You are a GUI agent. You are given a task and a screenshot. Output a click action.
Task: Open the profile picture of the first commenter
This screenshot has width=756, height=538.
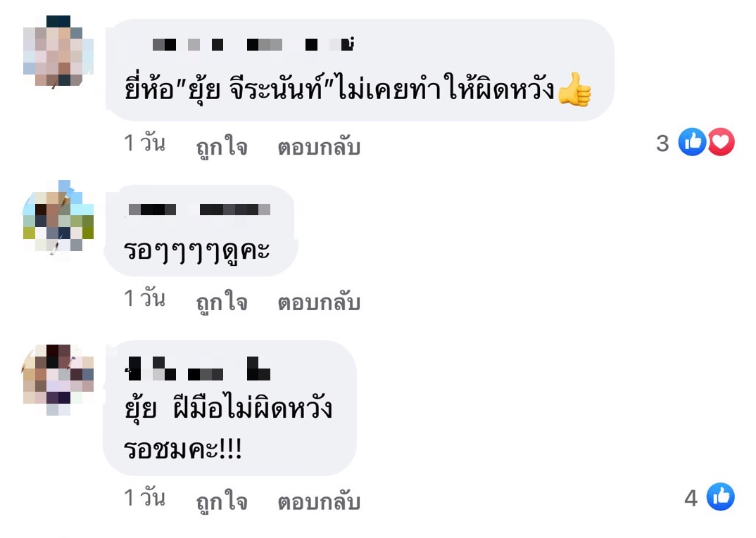pyautogui.click(x=58, y=51)
